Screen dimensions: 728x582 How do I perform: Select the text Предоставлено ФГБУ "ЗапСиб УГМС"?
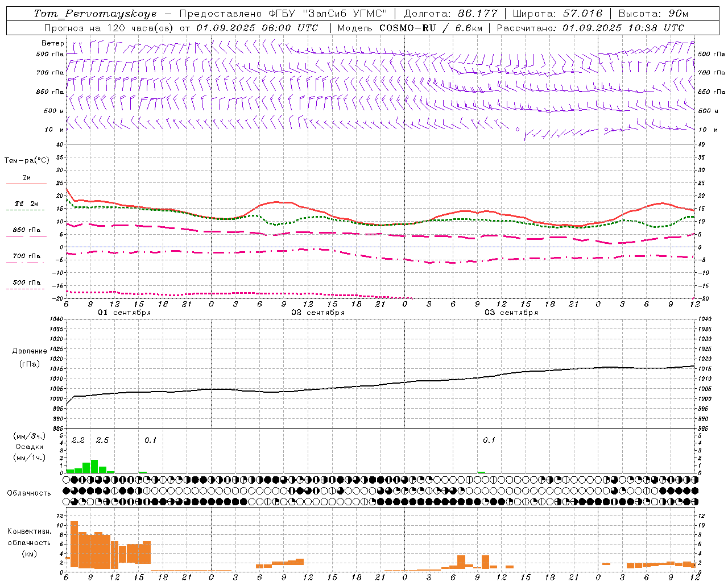coord(283,14)
